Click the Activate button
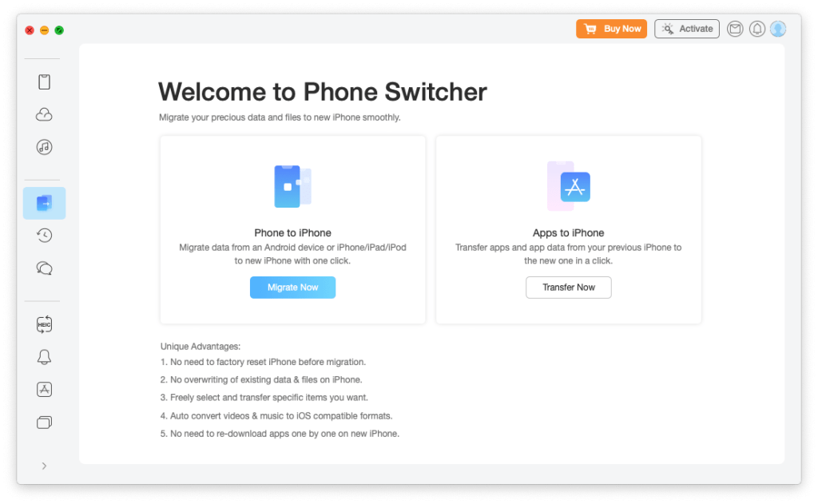 (x=686, y=29)
